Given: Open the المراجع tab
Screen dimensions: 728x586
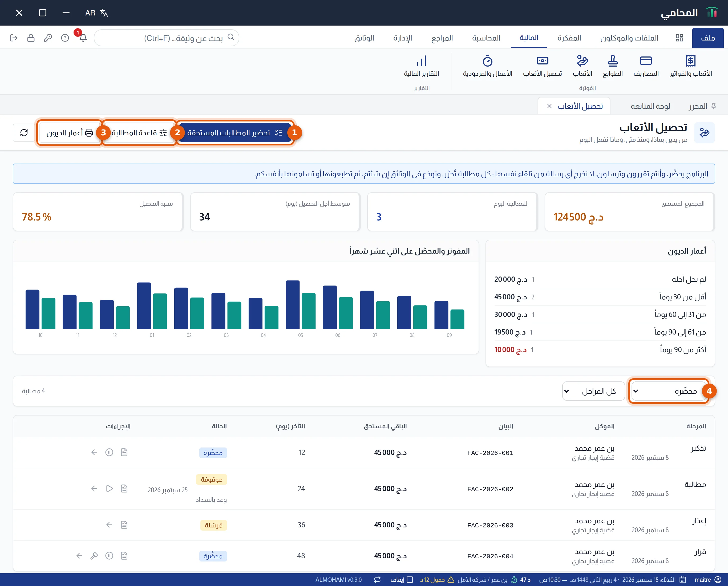Looking at the screenshot, I should (x=442, y=38).
